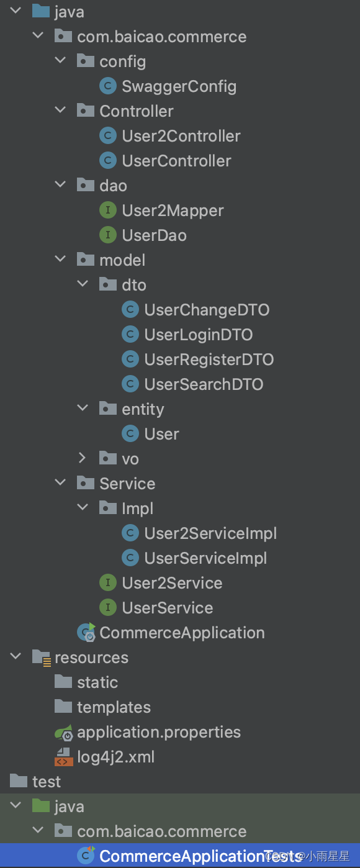Select User entity class
The width and height of the screenshot is (360, 868).
[x=161, y=434]
